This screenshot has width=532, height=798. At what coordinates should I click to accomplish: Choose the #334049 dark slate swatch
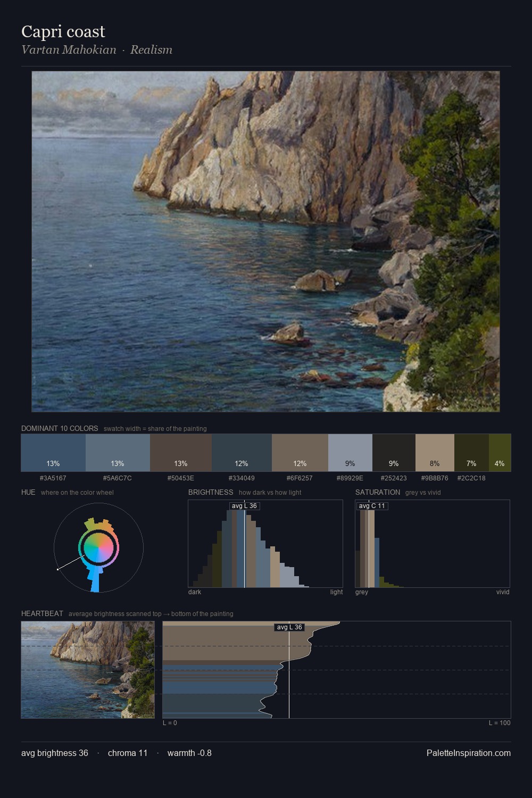click(x=242, y=453)
